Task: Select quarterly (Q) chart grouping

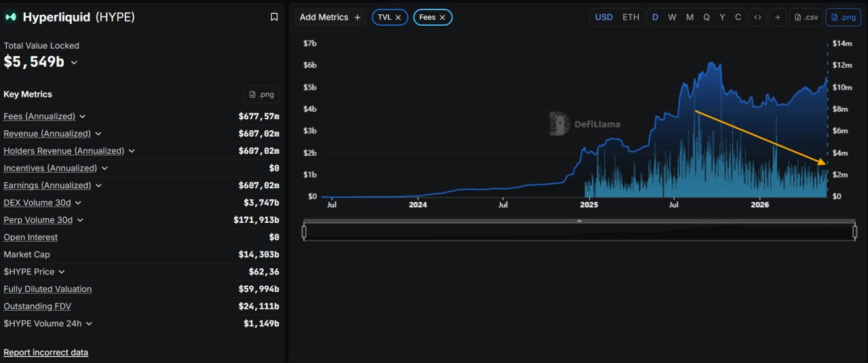Action: tap(706, 17)
